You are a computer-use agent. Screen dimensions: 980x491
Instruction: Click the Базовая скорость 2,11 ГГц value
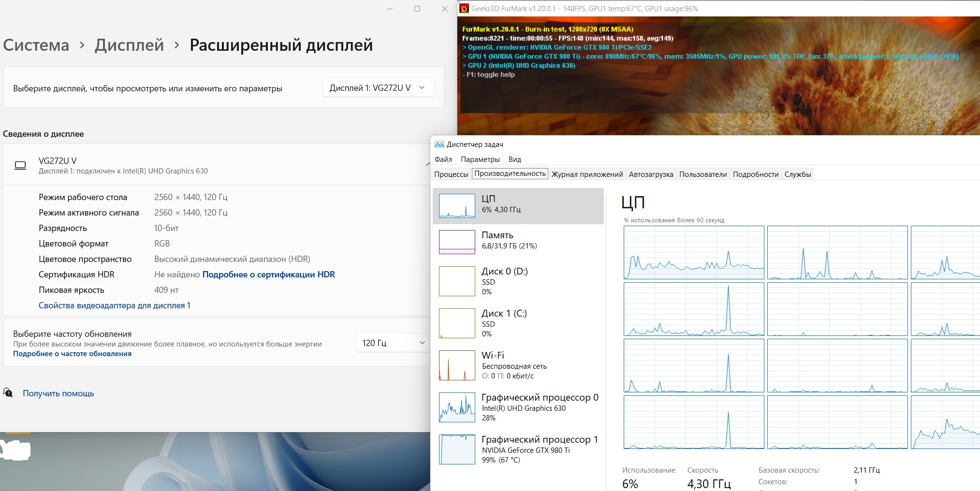point(867,470)
